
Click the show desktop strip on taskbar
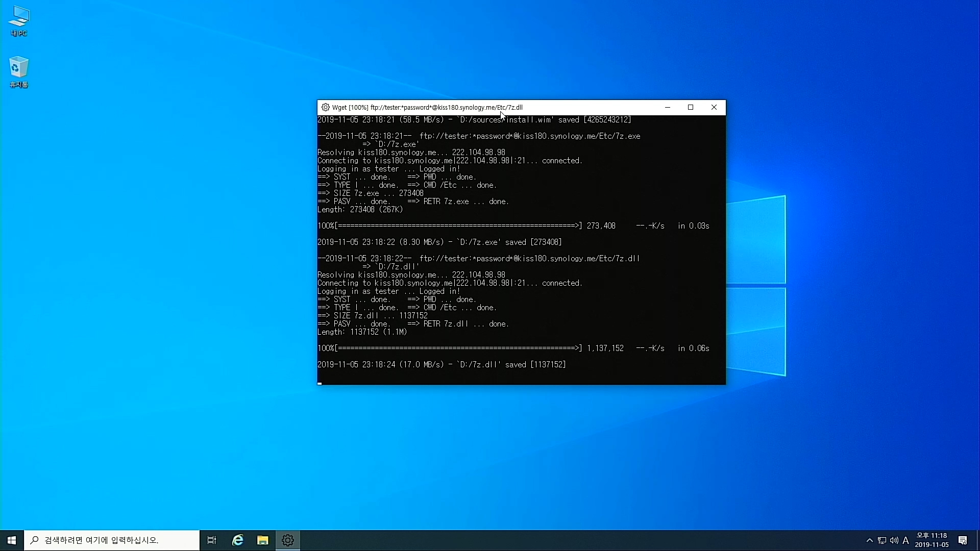coord(978,540)
